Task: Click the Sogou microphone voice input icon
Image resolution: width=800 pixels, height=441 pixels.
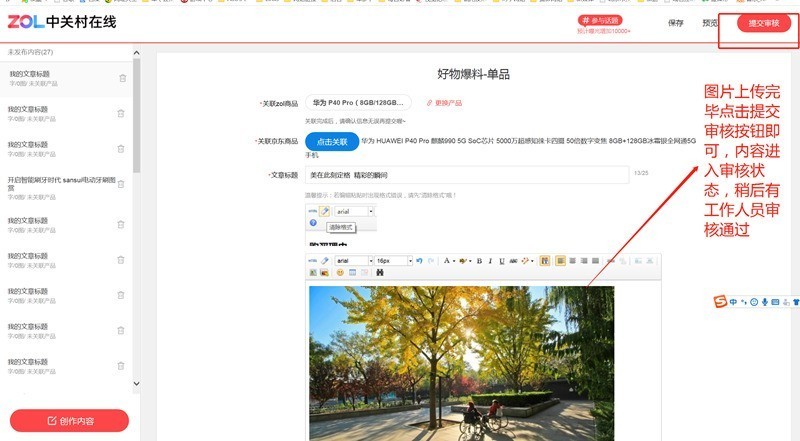Action: click(765, 302)
